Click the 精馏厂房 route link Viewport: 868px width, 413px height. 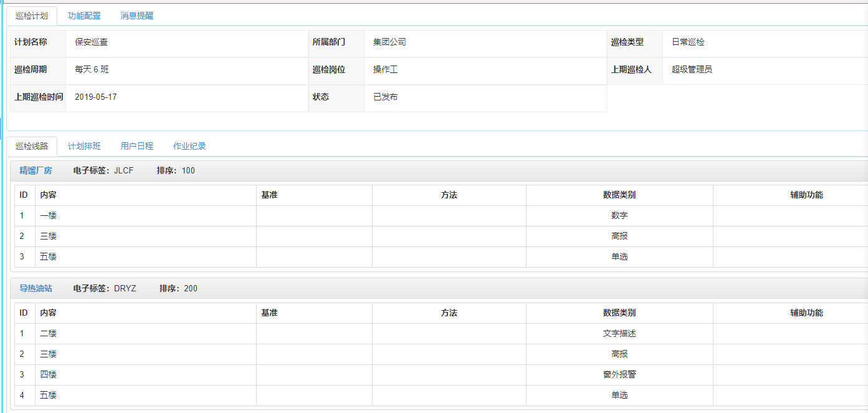click(x=36, y=170)
